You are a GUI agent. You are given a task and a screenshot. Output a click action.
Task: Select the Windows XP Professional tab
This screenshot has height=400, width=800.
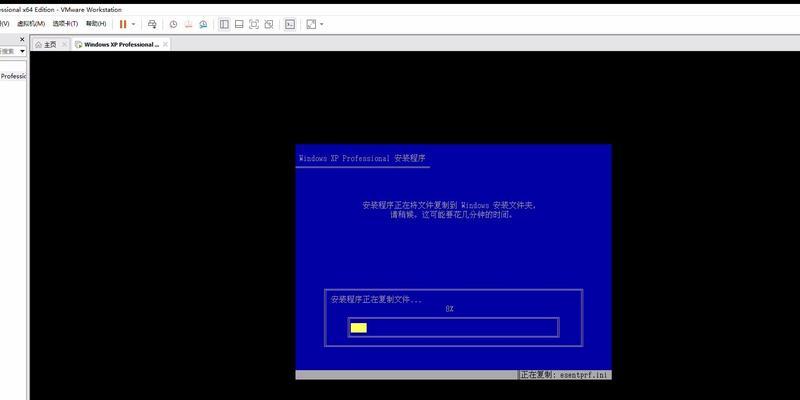[x=121, y=44]
